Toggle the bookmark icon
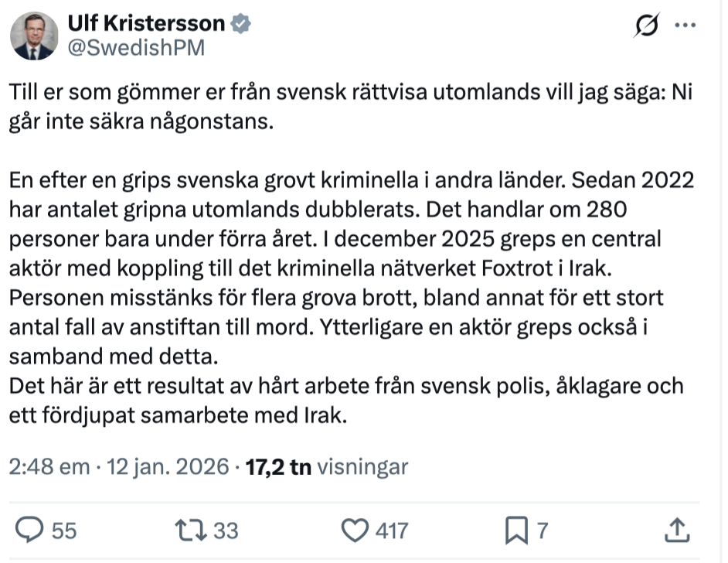 tap(515, 530)
